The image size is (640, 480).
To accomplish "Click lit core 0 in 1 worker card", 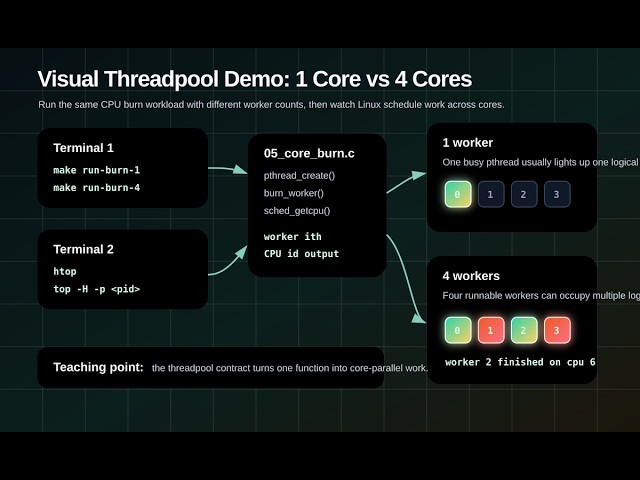I will point(458,194).
